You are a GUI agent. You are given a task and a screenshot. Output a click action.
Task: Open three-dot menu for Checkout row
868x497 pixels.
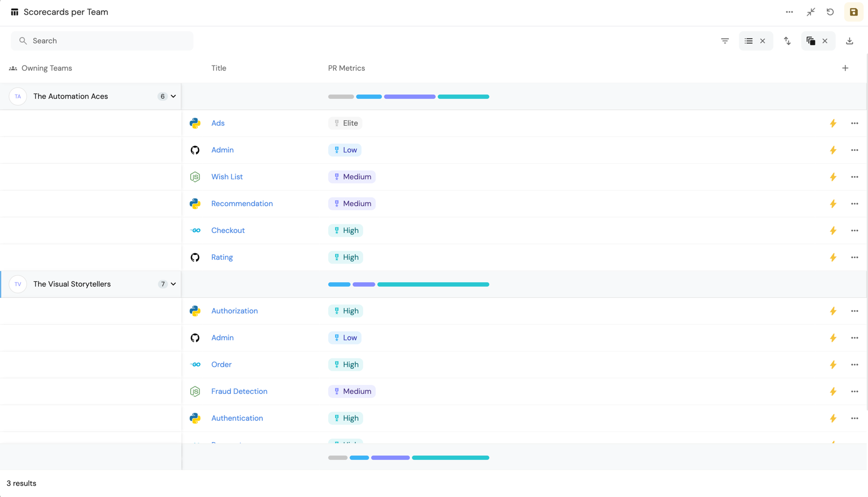[854, 231]
